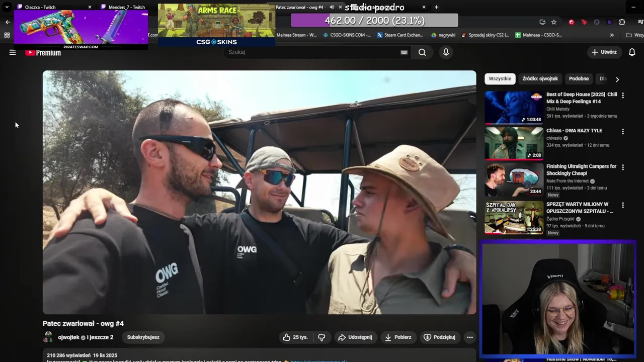Open the nagrywki Drive bookmark
Viewport: 644px width, 362px height.
click(x=443, y=35)
